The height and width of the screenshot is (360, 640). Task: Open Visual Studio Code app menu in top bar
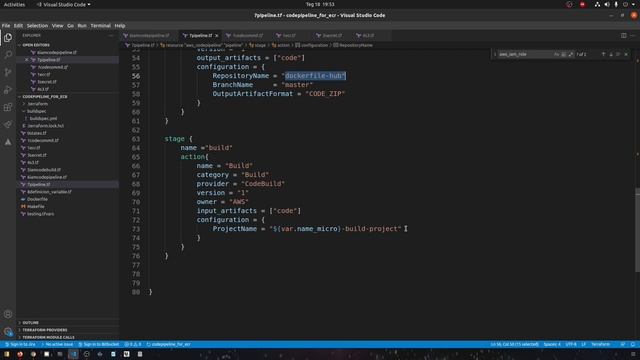[x=63, y=4]
